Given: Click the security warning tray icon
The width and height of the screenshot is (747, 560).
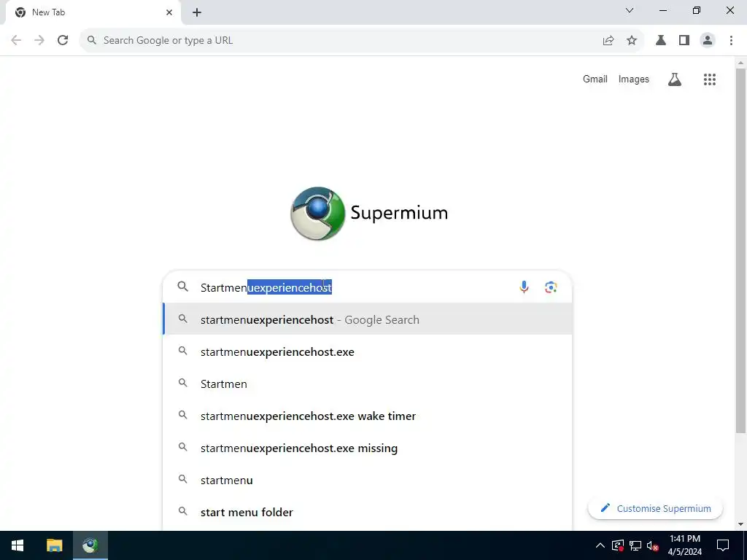Looking at the screenshot, I should (618, 545).
